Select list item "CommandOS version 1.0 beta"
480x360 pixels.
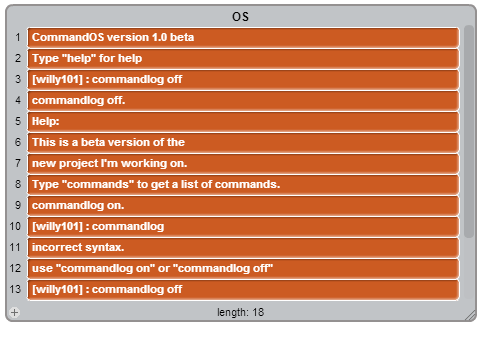point(243,37)
